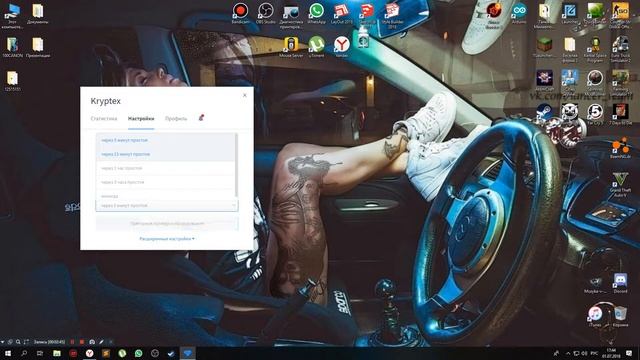640x360 pixels.
Task: Open Grand Theft Auto V shortcut
Action: [620, 184]
